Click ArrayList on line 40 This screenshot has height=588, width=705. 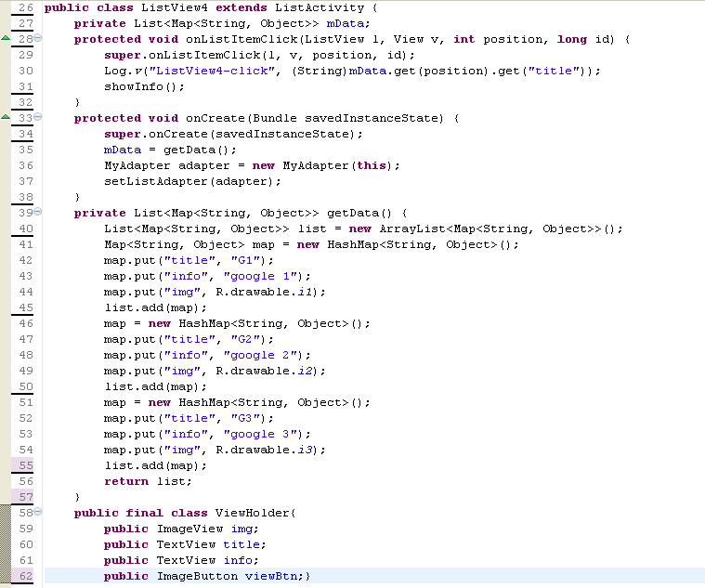(412, 229)
